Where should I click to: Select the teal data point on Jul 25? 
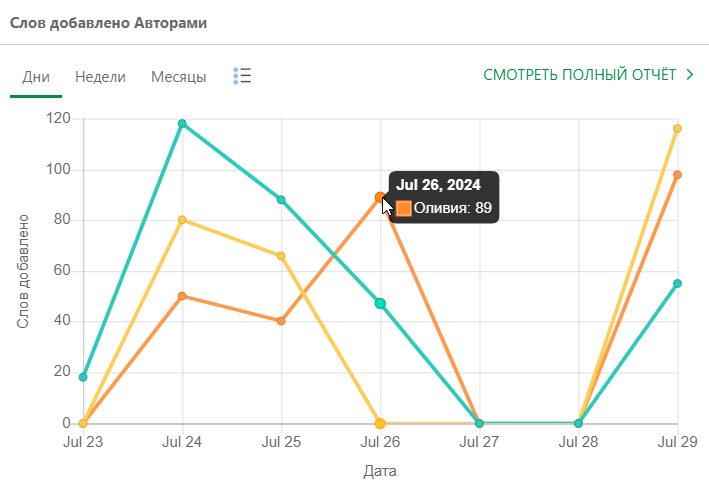point(281,200)
